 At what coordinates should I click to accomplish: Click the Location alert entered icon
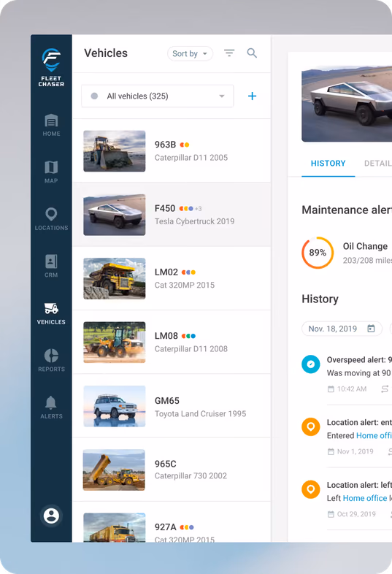311,426
